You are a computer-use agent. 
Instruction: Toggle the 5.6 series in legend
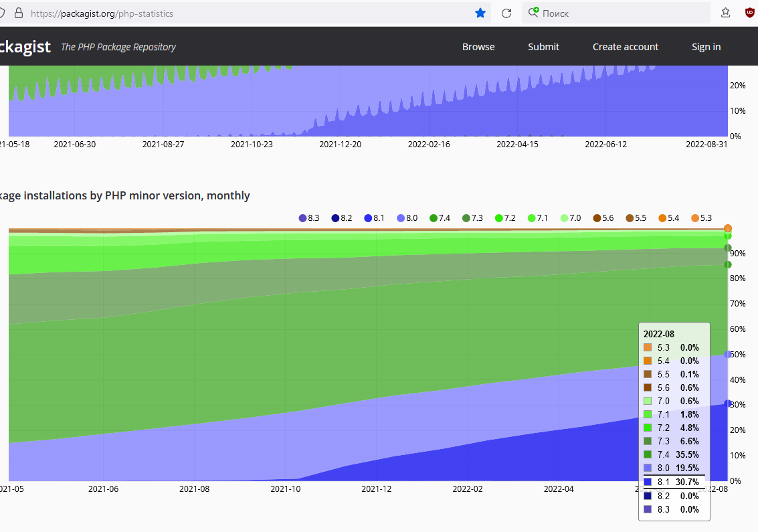pyautogui.click(x=603, y=218)
